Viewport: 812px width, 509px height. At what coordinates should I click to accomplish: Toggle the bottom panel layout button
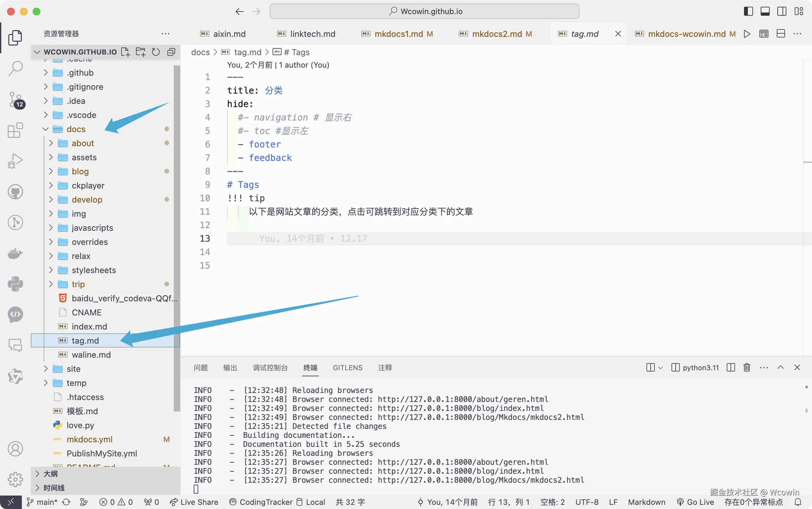click(765, 12)
